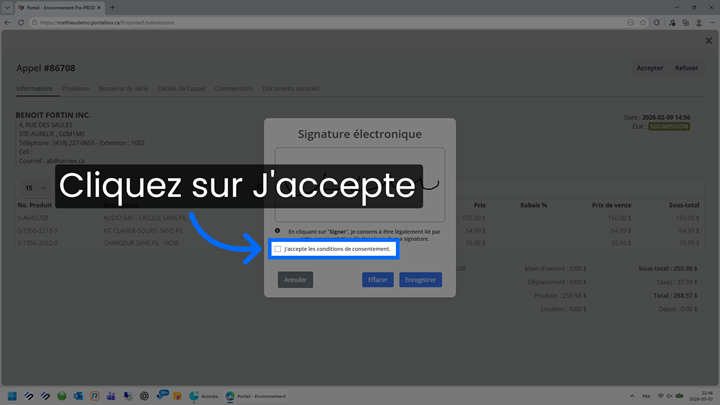Click inside the signature drawing pad
The image size is (720, 405).
(x=360, y=185)
